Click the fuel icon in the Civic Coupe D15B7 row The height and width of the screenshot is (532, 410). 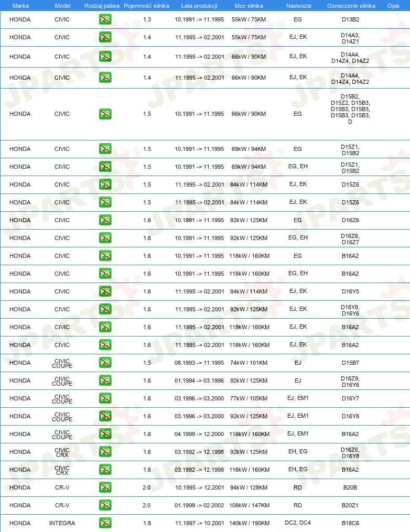click(105, 362)
